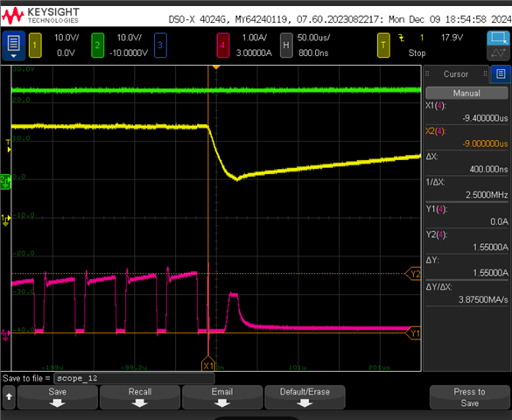Image resolution: width=512 pixels, height=420 pixels.
Task: Click the Email softkey
Action: 222,397
